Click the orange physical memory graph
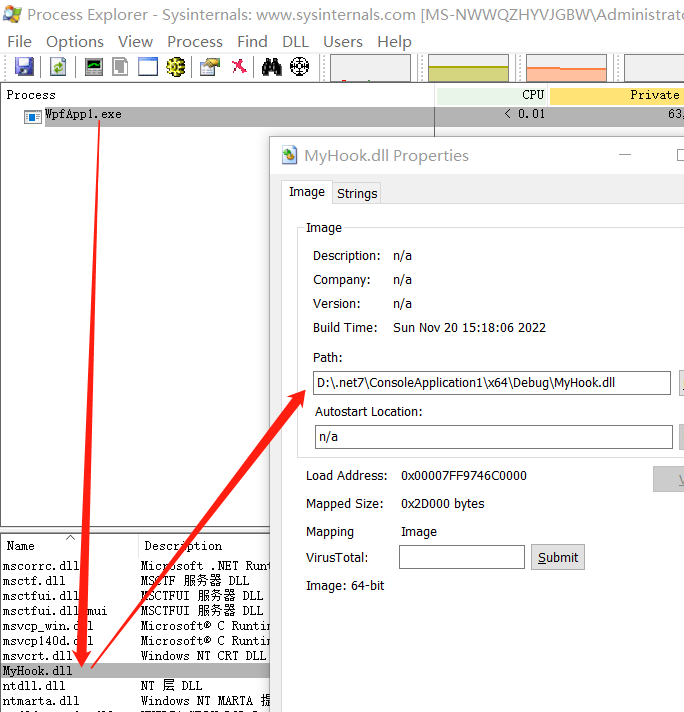Image resolution: width=684 pixels, height=712 pixels. (566, 68)
